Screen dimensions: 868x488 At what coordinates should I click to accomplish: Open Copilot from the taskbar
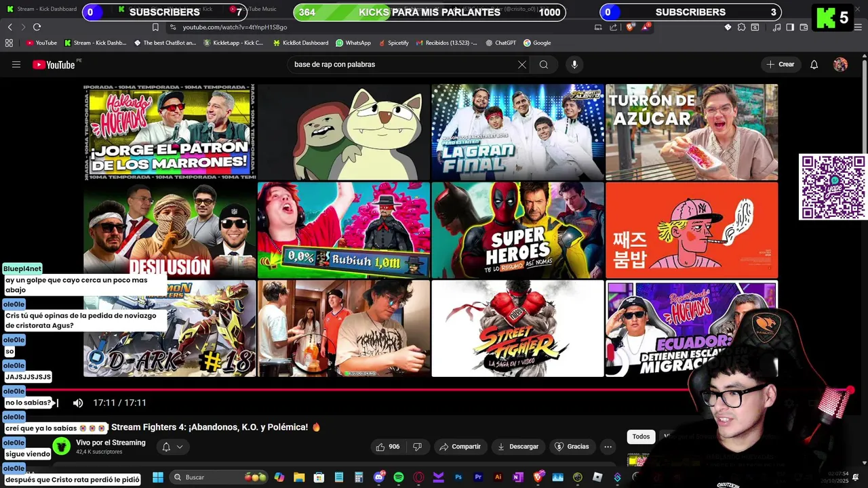pyautogui.click(x=279, y=477)
